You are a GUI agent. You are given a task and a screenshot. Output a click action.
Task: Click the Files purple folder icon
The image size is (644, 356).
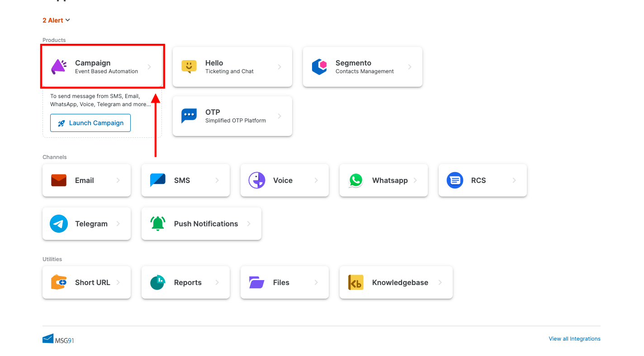coord(257,282)
